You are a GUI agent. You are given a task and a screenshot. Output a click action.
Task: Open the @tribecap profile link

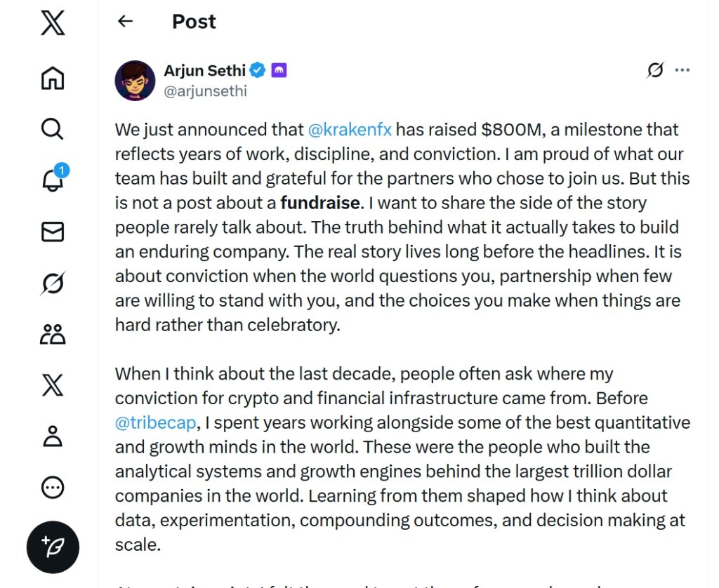pos(155,422)
